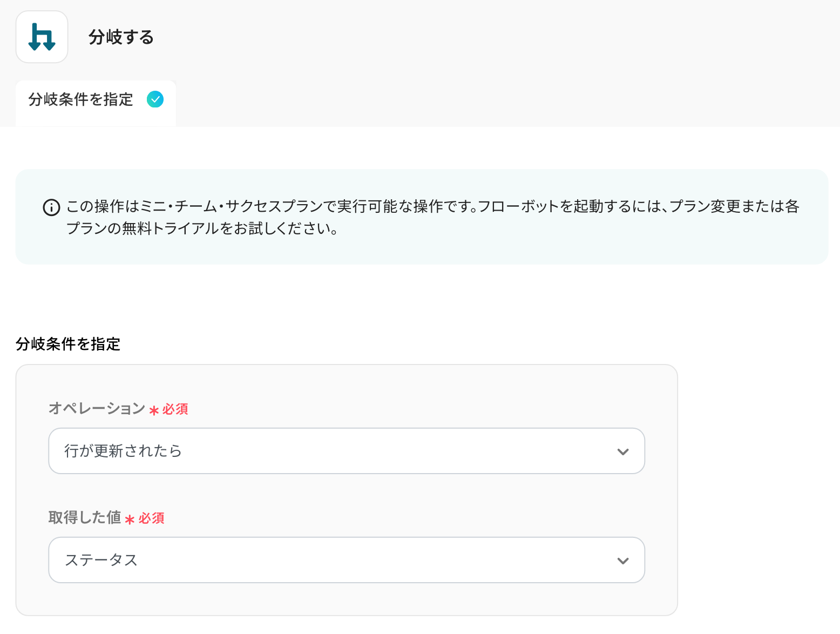
Task: Click chevron arrow in オペレーション dropdown
Action: (623, 451)
